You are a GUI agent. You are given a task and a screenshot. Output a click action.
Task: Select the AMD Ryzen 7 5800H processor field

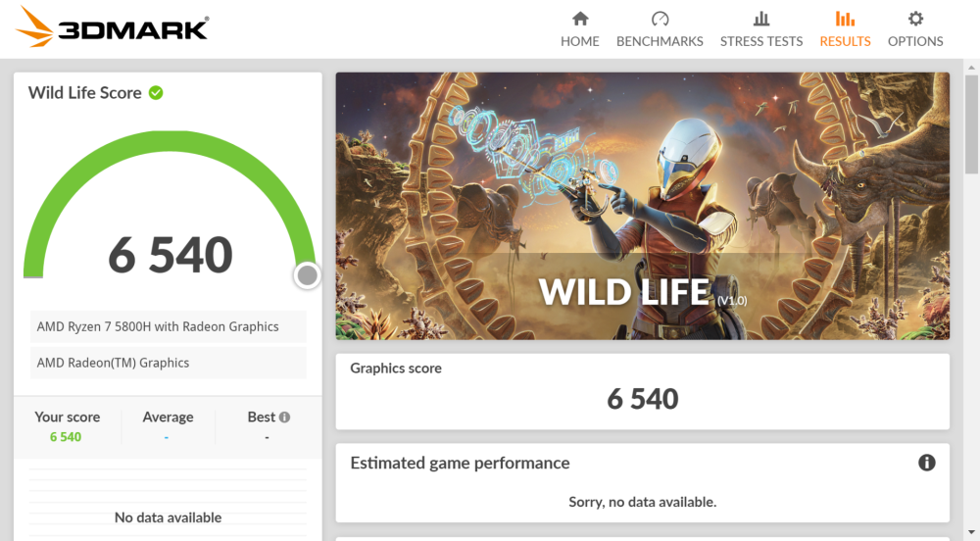tap(169, 326)
